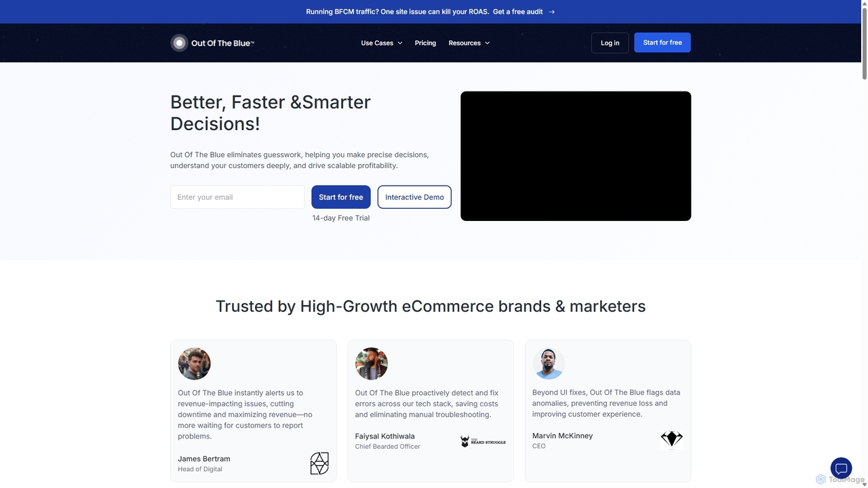Viewport: 868px width, 488px height.
Task: Launch the Interactive Demo
Action: pyautogui.click(x=414, y=197)
